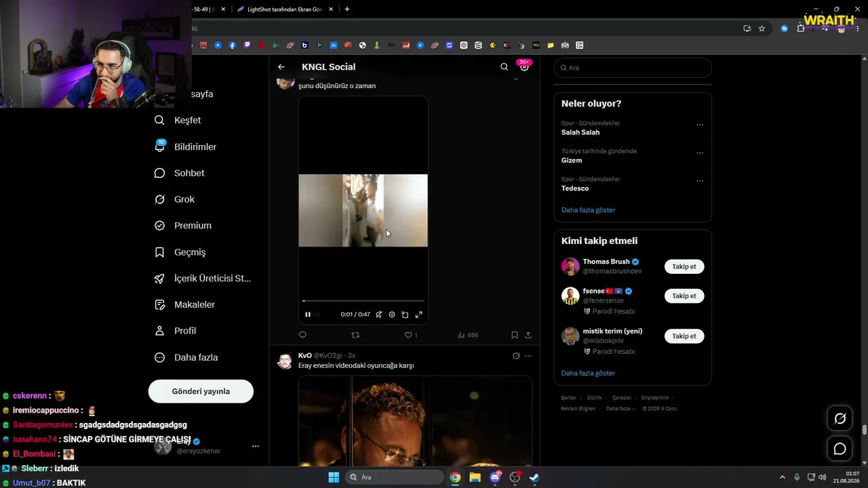The width and height of the screenshot is (868, 488).
Task: Open more options for Tedesco trend
Action: [x=700, y=181]
